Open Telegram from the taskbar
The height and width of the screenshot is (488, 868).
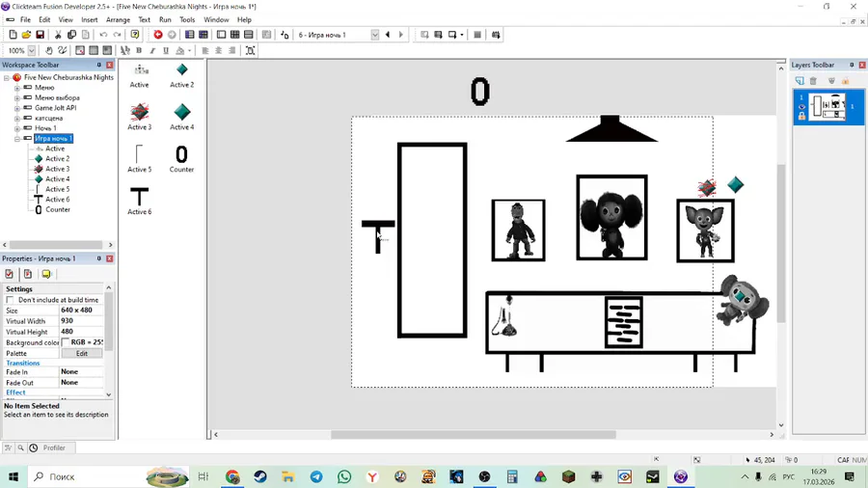point(316,476)
